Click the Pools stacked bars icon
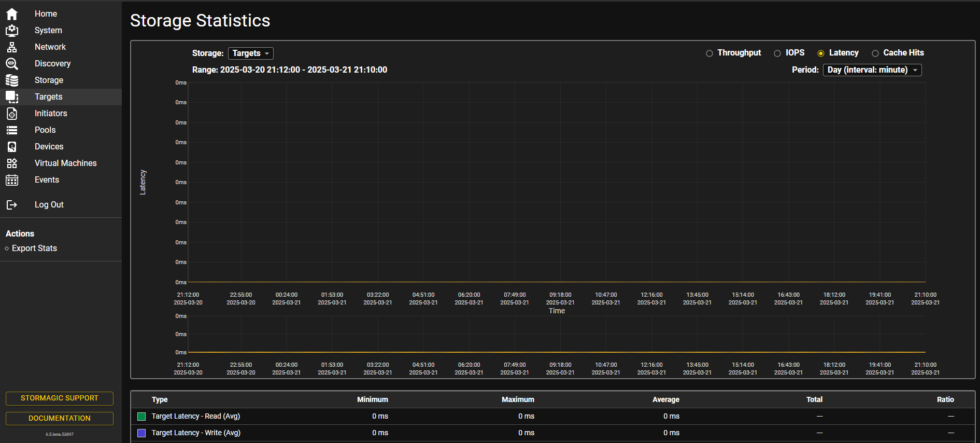The width and height of the screenshot is (980, 443). click(x=12, y=130)
